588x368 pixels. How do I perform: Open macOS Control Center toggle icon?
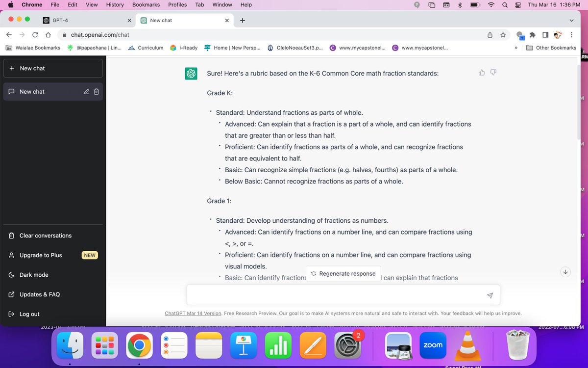point(518,5)
